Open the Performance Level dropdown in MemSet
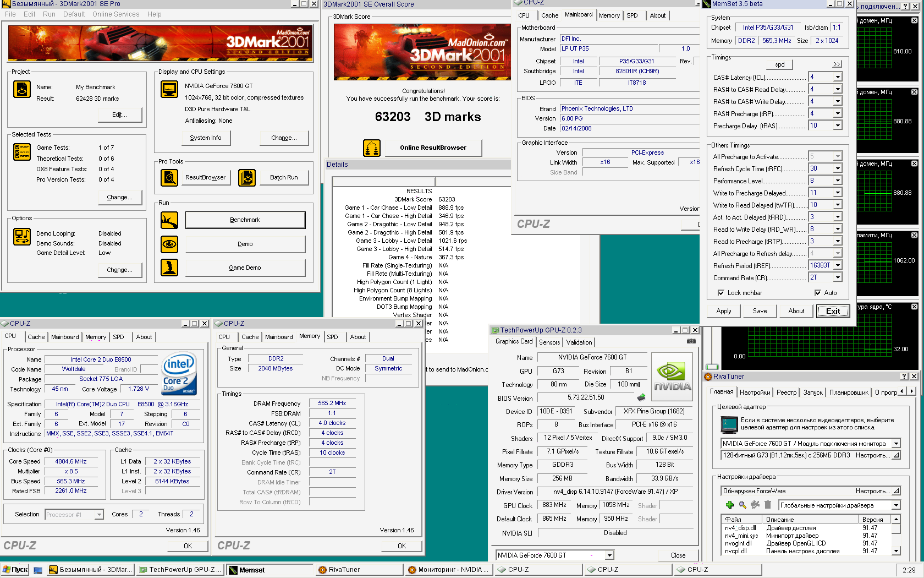Screen dimensions: 924x578 coord(838,181)
